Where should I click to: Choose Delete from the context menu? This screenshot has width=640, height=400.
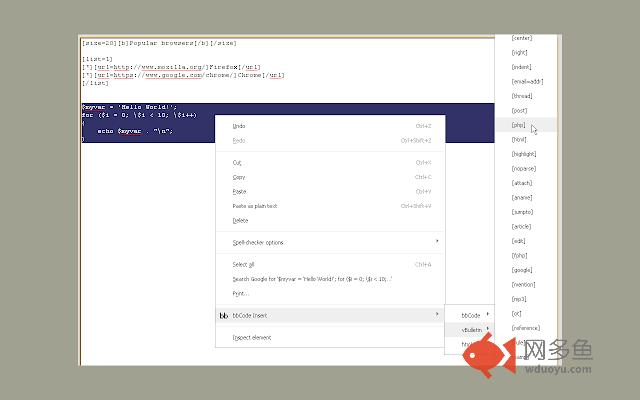click(240, 220)
